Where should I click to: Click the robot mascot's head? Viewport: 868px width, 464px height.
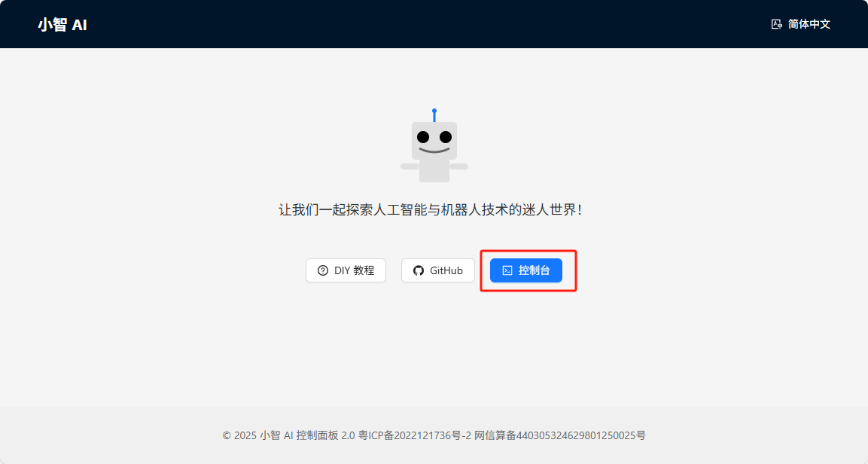coord(434,141)
